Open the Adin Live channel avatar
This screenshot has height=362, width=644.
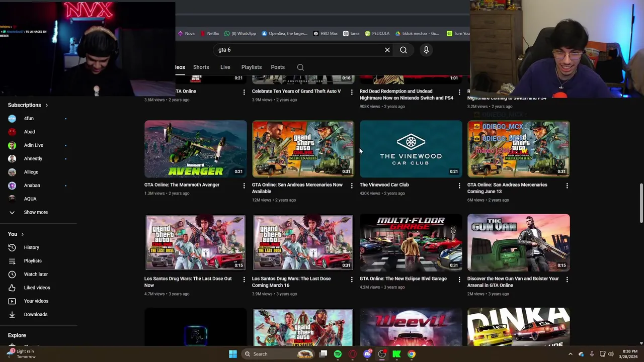[x=12, y=145]
